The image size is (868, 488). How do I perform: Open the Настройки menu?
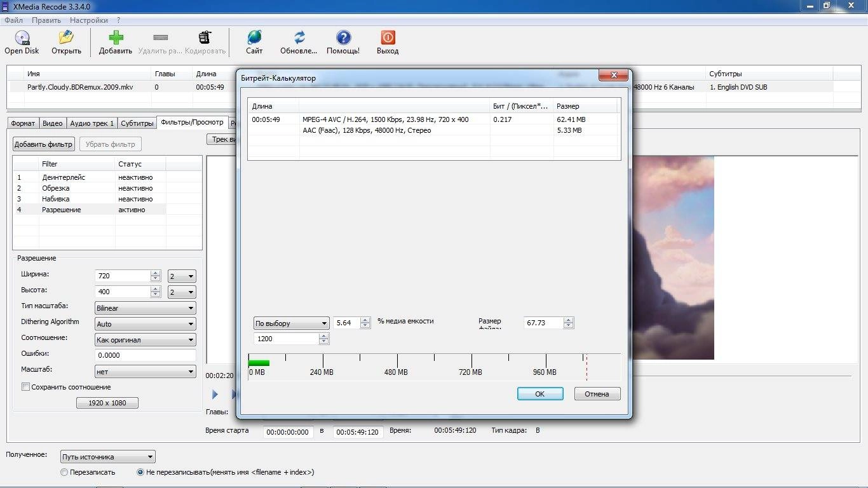(89, 20)
